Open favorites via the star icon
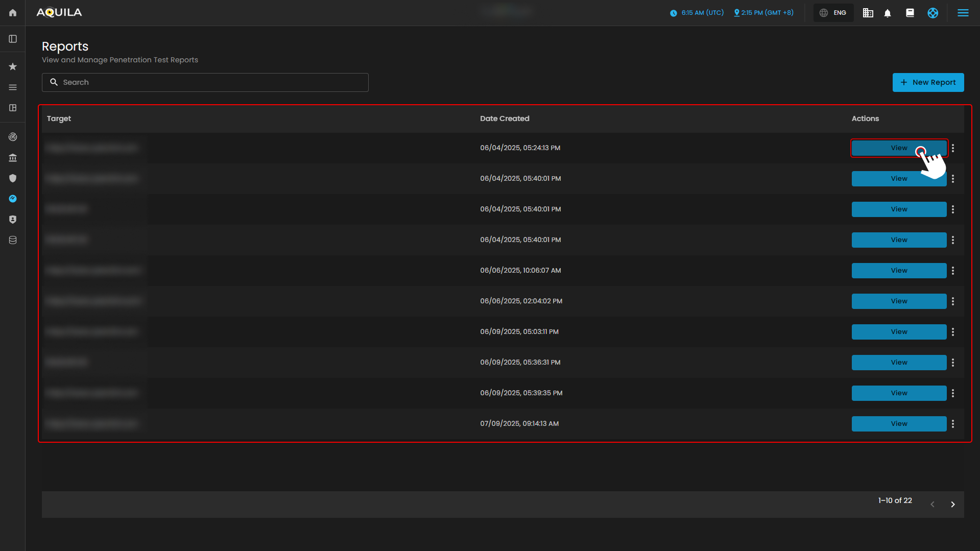The height and width of the screenshot is (551, 980). [x=13, y=67]
